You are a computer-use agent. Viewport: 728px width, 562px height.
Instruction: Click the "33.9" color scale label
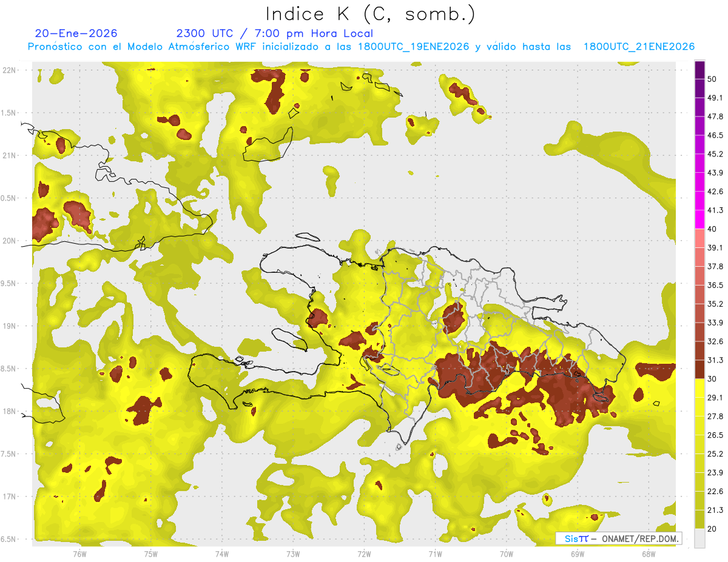(x=715, y=323)
